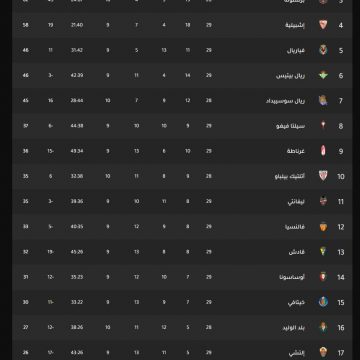Open the بلد الوليد team name in row 16
Screen dimensions: 360x360
[293, 328]
